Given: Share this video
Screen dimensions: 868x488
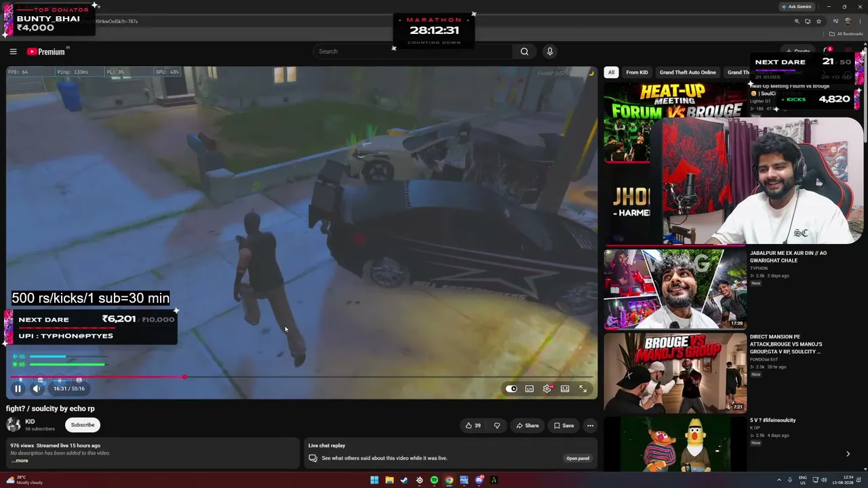Looking at the screenshot, I should (x=528, y=426).
